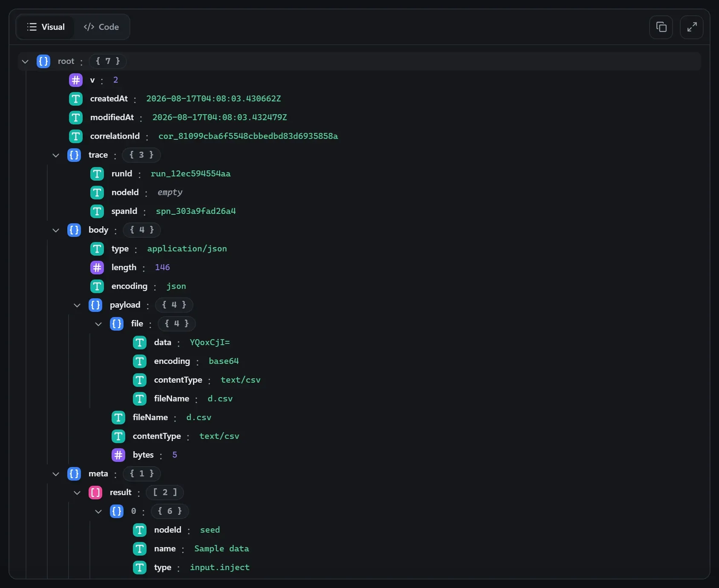
Task: Select the createdAt timestamp value
Action: [214, 99]
